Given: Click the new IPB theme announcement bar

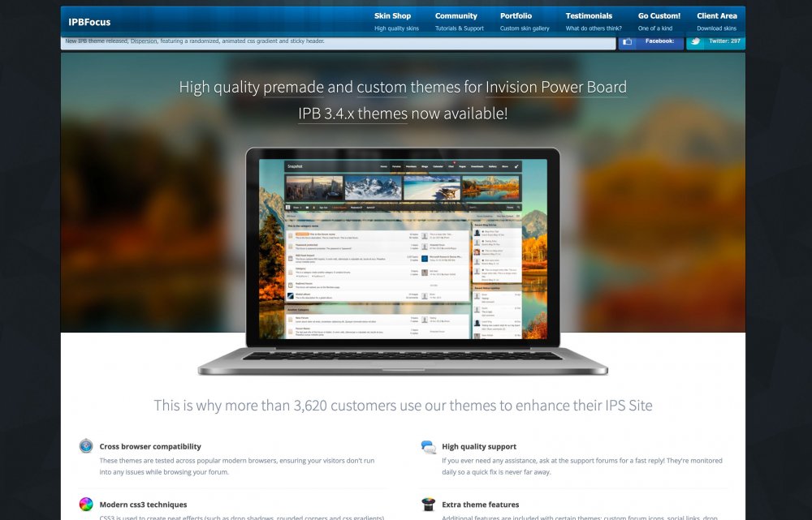Looking at the screenshot, I should click(x=338, y=41).
